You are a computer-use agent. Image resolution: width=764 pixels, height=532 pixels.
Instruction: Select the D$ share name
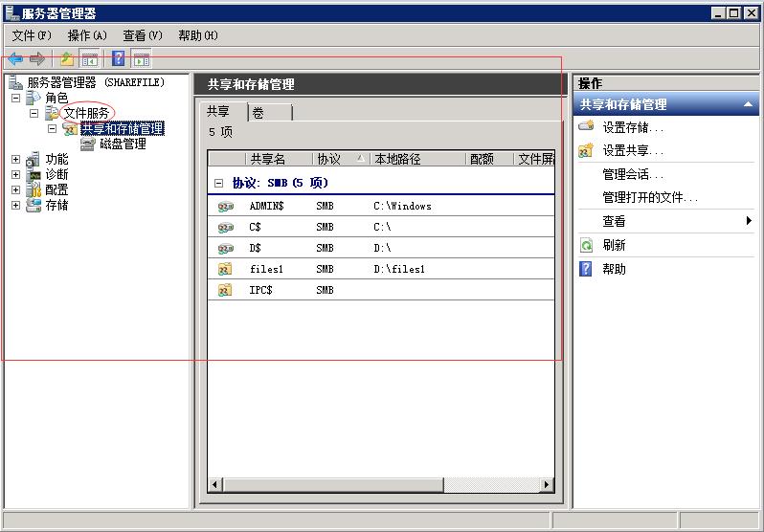255,248
